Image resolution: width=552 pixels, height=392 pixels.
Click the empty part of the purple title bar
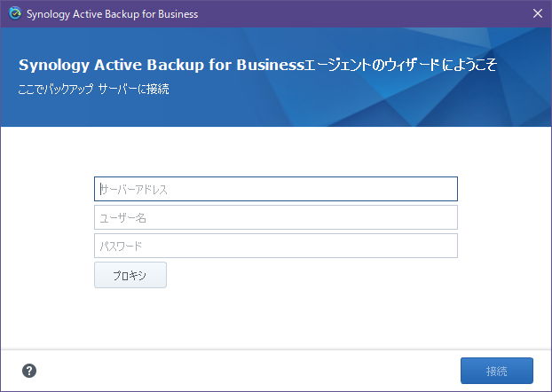[352, 13]
